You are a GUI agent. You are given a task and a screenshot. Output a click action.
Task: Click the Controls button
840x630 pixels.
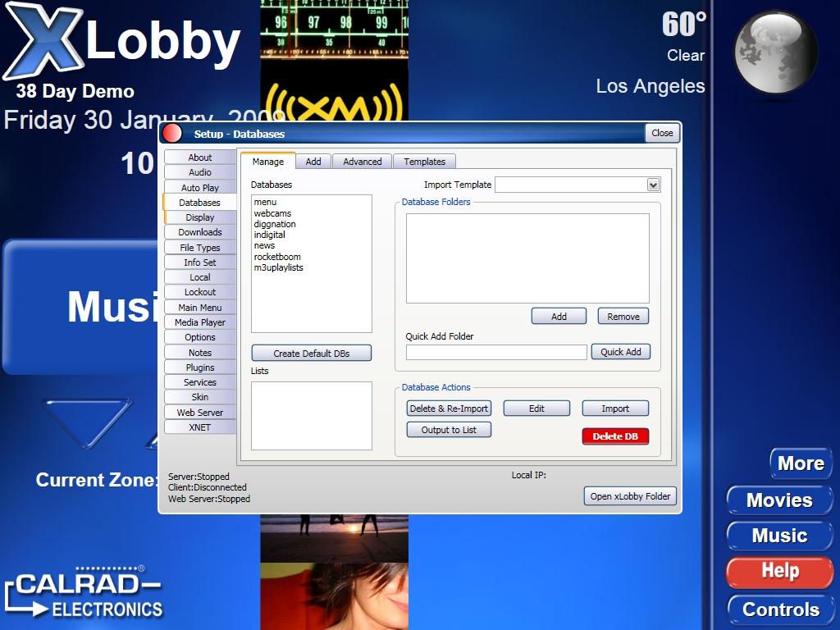point(781,609)
